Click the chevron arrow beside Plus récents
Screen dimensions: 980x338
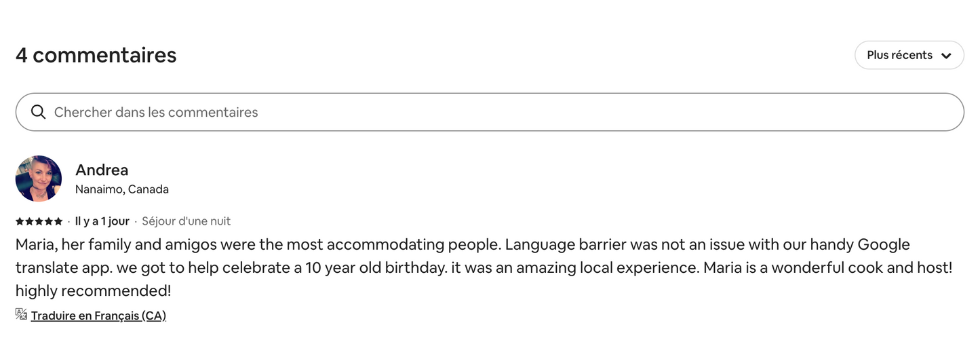tap(947, 56)
